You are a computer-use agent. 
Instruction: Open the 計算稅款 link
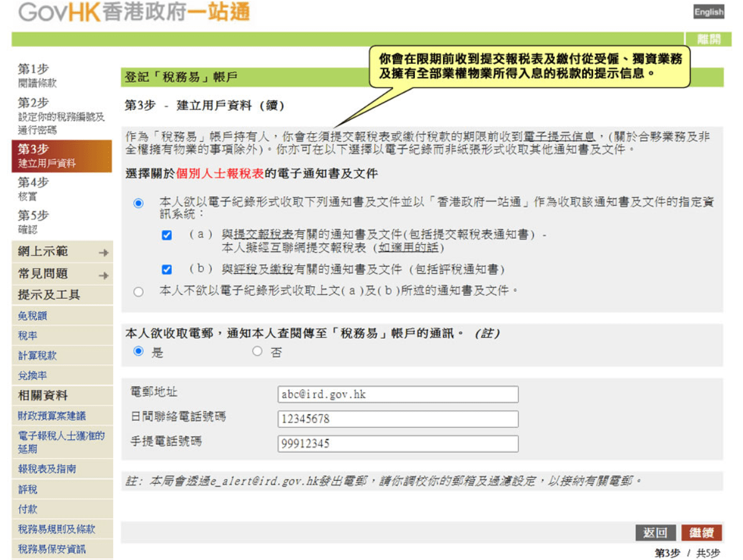point(37,356)
